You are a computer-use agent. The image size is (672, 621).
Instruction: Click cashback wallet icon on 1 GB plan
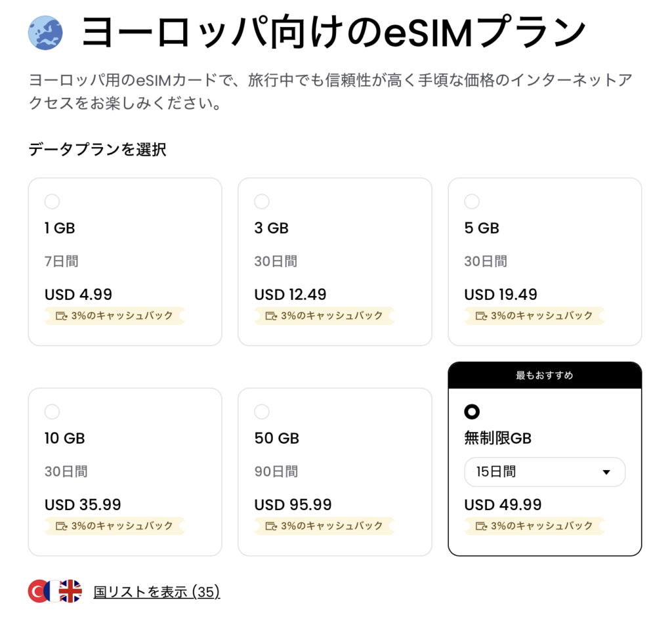pyautogui.click(x=62, y=316)
